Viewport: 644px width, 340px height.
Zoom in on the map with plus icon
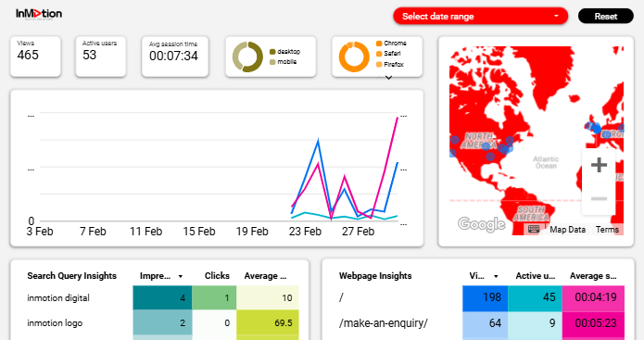[599, 165]
